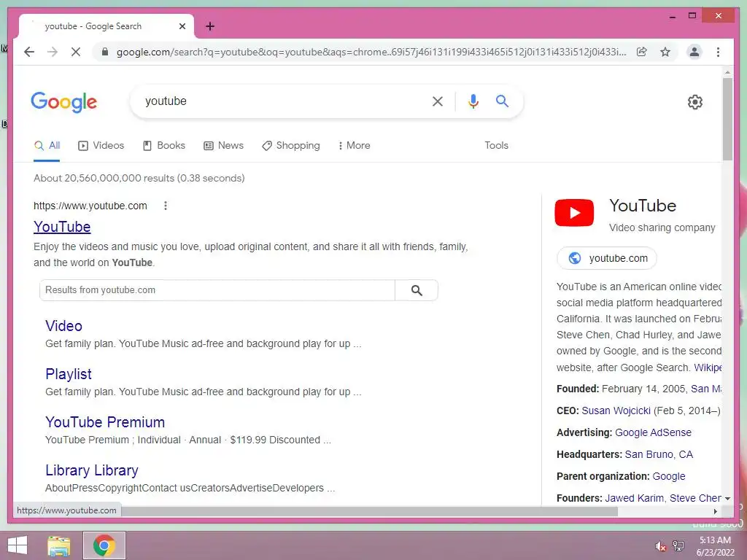Select Chrome in the taskbar
747x560 pixels.
pos(104,545)
